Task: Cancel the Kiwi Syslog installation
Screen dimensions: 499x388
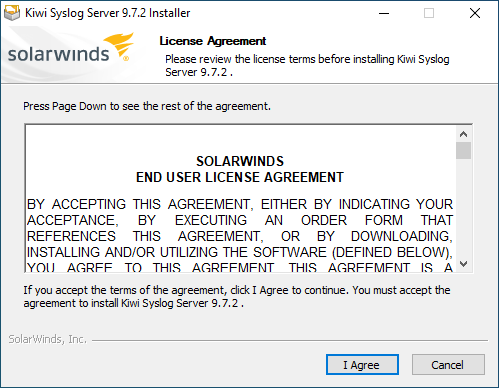Action: coord(448,365)
